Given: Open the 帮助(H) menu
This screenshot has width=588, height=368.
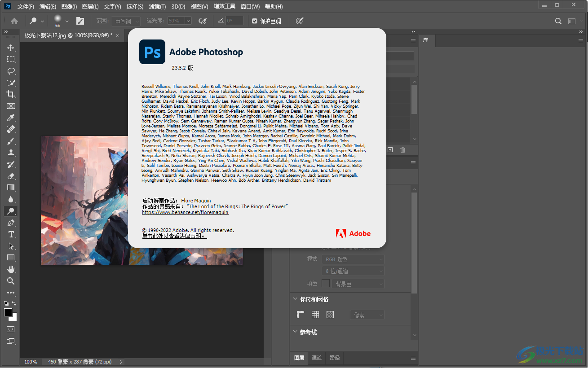Looking at the screenshot, I should pos(274,7).
